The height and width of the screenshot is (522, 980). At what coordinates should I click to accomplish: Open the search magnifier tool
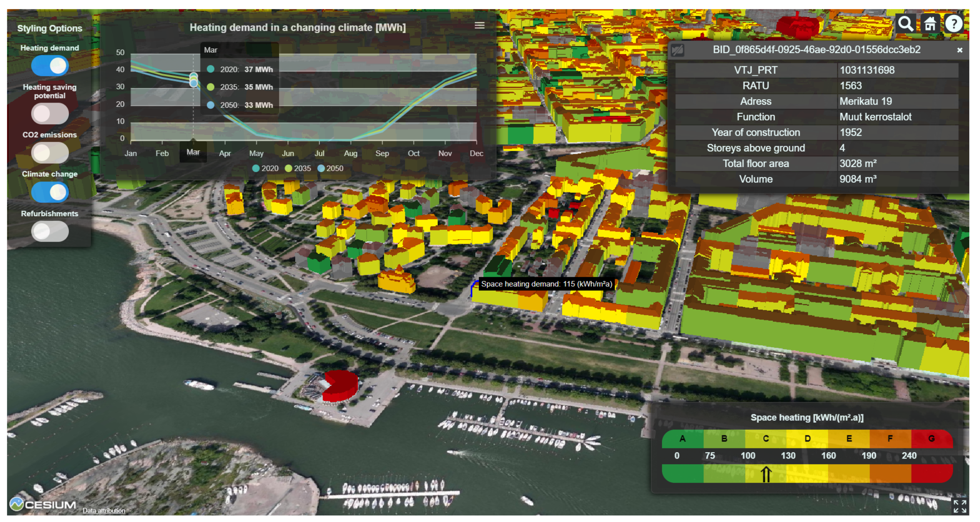[905, 24]
